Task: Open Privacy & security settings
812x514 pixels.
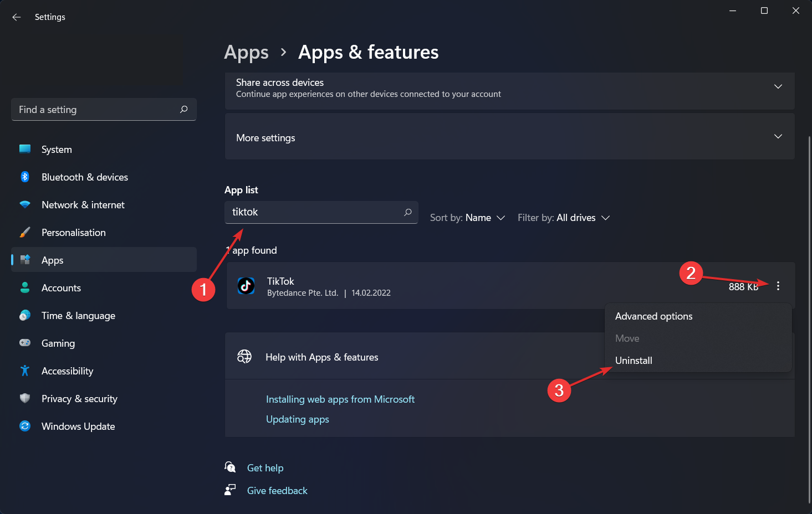Action: coord(104,399)
